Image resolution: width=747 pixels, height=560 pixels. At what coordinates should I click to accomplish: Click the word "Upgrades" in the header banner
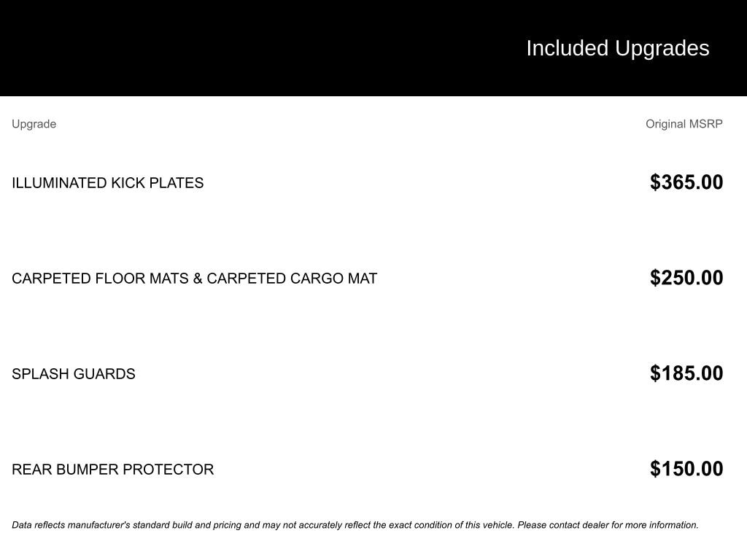click(662, 49)
